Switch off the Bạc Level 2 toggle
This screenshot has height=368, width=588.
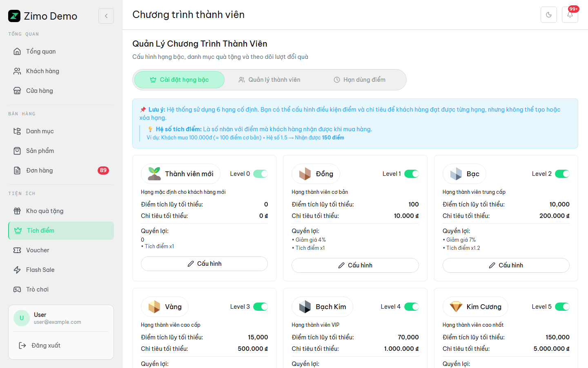point(562,174)
